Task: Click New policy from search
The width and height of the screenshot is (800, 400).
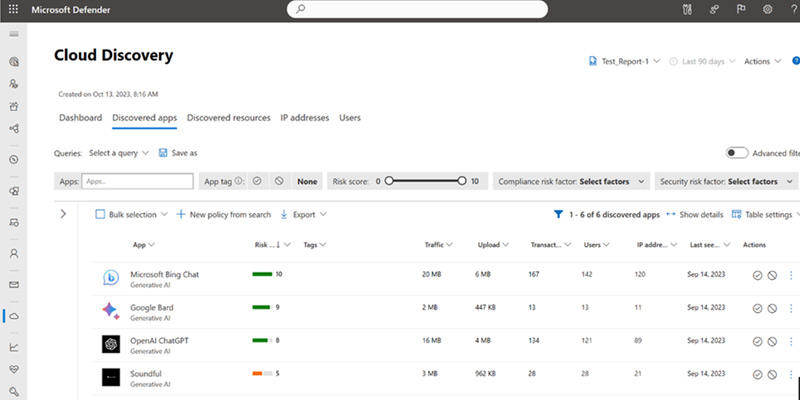Action: pos(224,214)
